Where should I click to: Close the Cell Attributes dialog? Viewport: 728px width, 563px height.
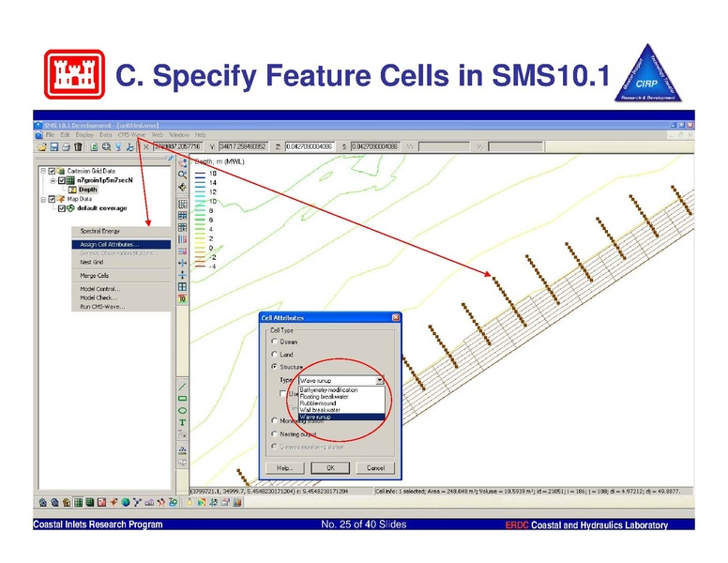396,318
